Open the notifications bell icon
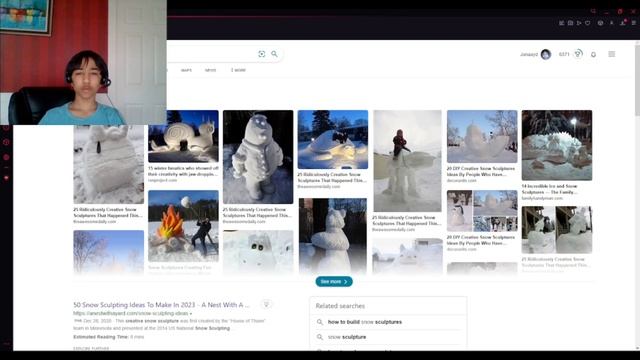The image size is (640, 360). pos(593,54)
